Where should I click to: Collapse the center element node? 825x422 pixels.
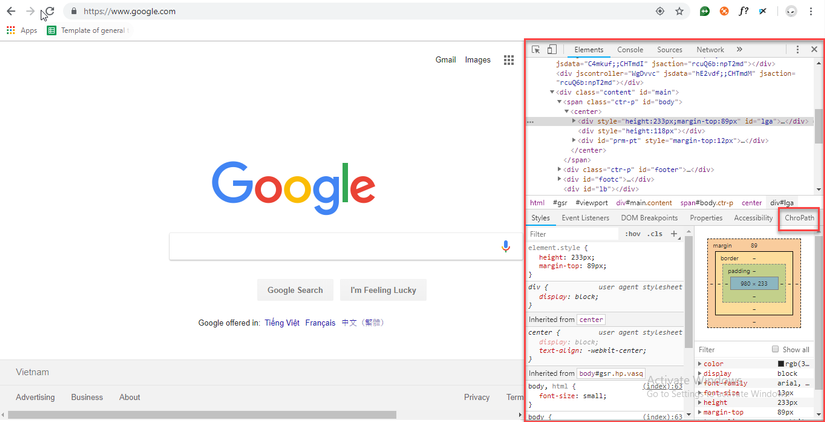(567, 112)
